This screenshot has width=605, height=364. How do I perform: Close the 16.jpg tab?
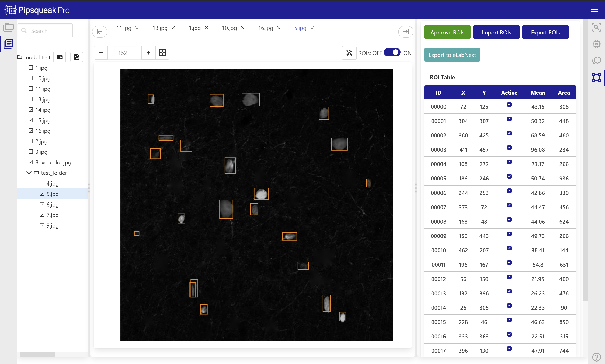(279, 28)
